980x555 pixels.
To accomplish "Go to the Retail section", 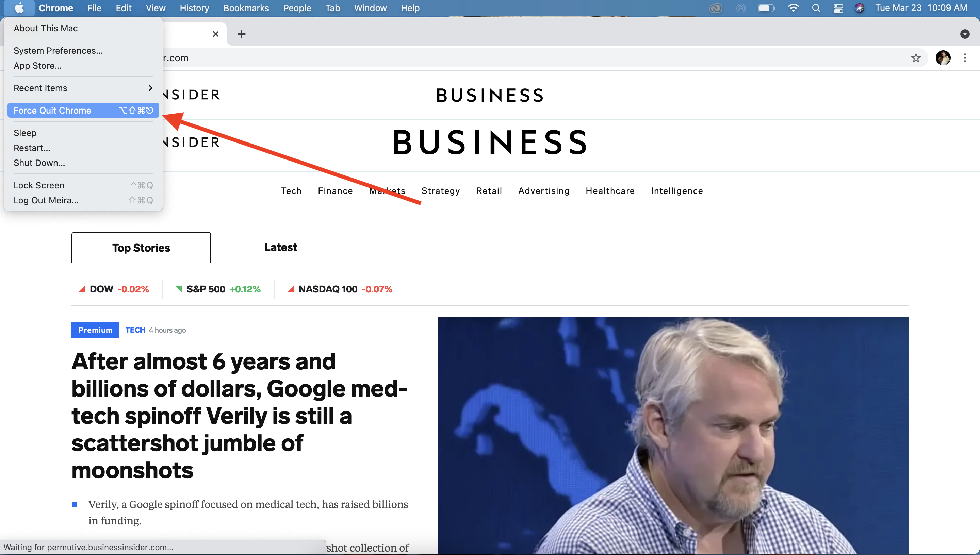I will pyautogui.click(x=489, y=191).
